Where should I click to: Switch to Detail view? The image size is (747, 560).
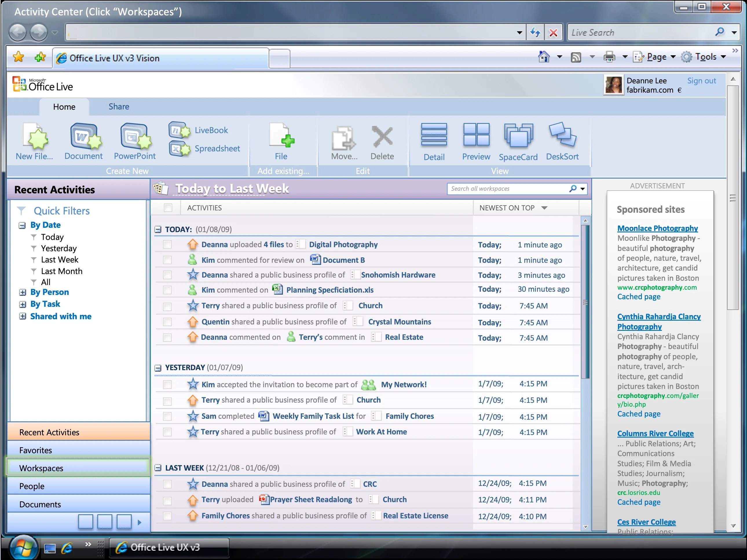434,135
